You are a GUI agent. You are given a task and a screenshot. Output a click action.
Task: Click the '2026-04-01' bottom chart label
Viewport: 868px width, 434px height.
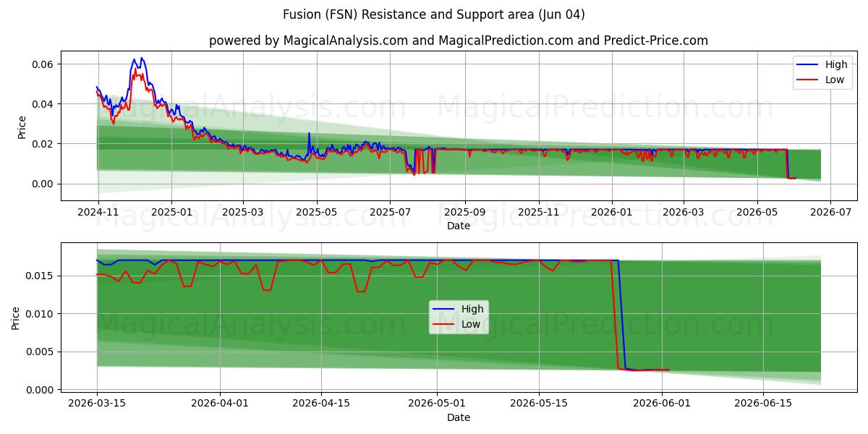[220, 404]
